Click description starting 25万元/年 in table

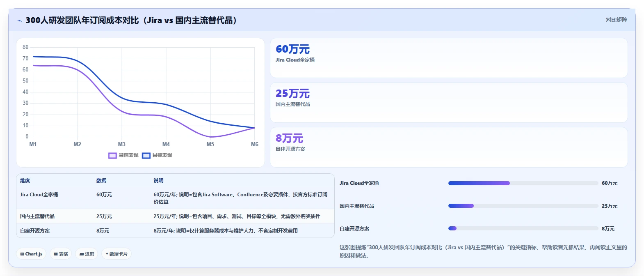pos(237,216)
